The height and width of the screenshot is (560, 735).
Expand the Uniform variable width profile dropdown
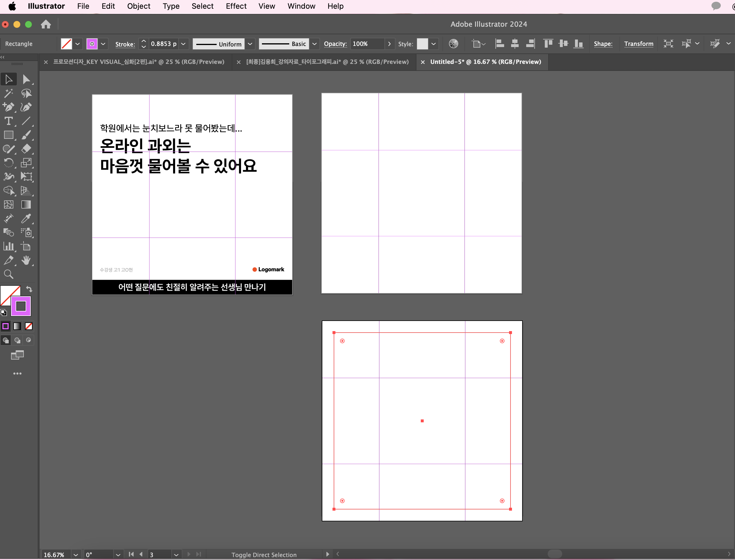click(x=250, y=44)
